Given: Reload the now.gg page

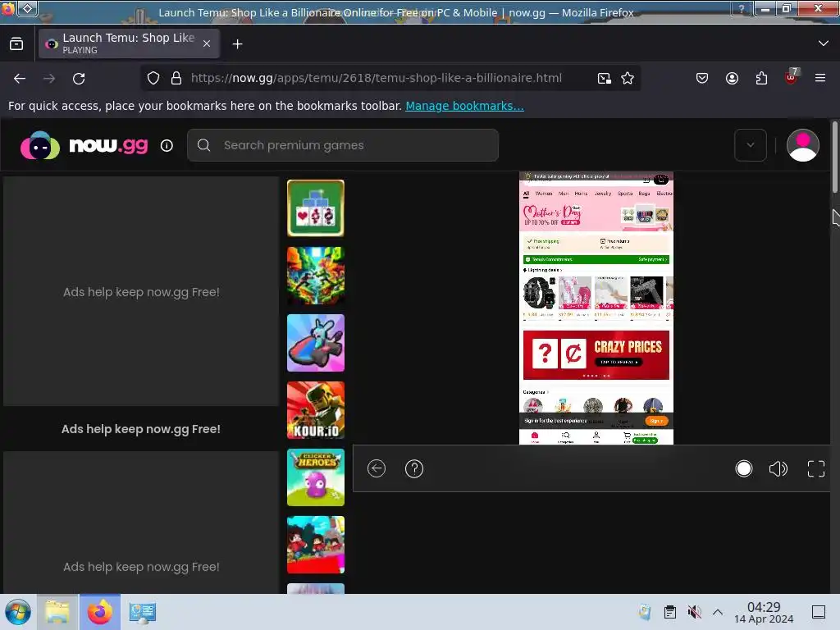Looking at the screenshot, I should coord(79,79).
